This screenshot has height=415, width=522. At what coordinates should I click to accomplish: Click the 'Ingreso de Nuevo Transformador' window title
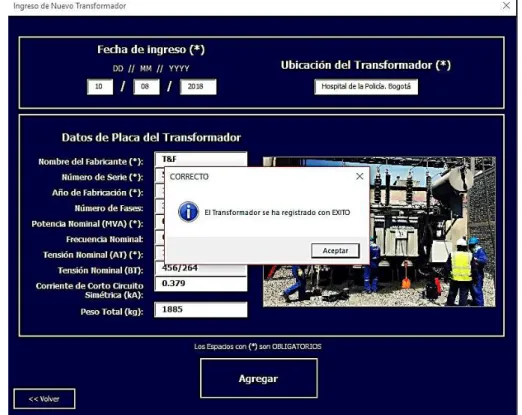pos(69,6)
